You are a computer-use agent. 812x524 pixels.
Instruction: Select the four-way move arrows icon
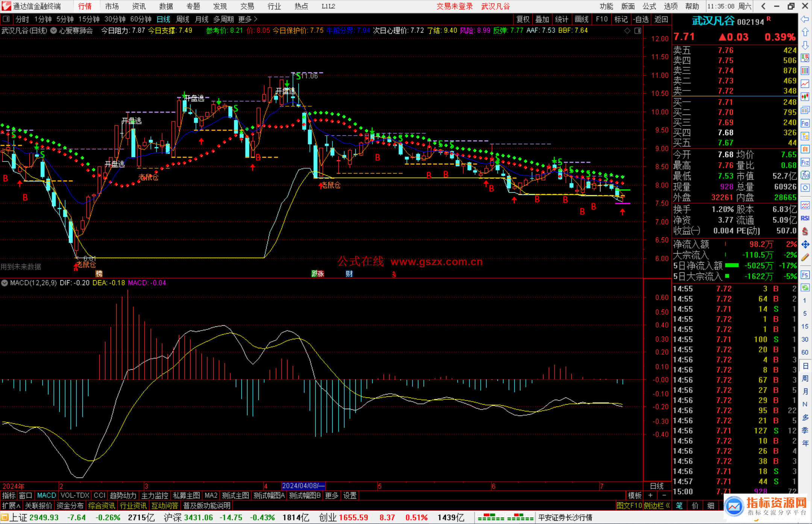pos(805,245)
